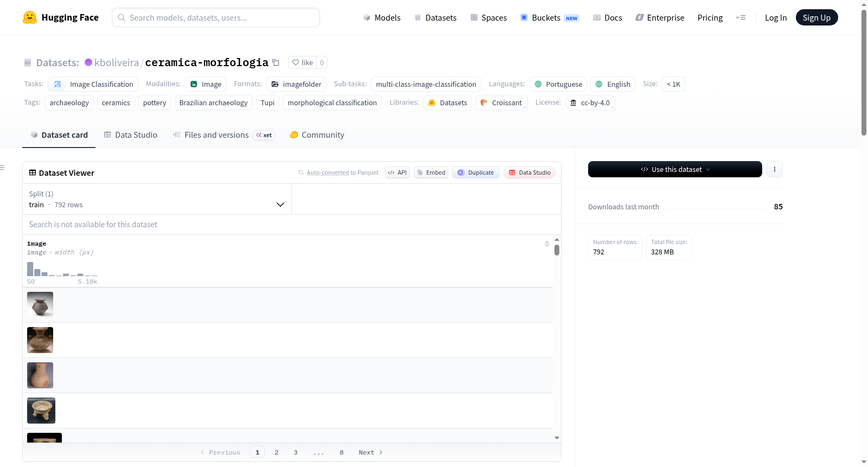Click the Embed button
This screenshot has width=868, height=467.
pyautogui.click(x=431, y=172)
